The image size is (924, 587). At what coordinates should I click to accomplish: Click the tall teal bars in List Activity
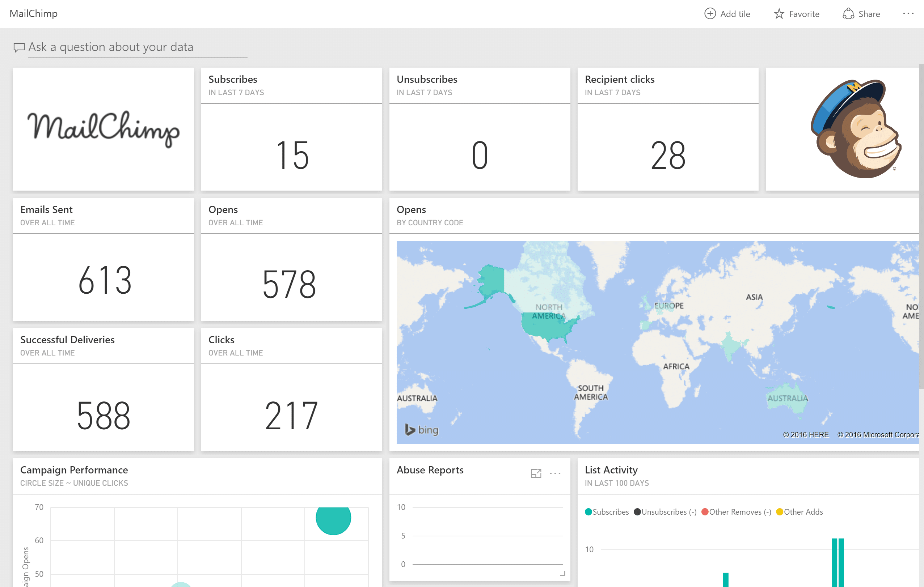pyautogui.click(x=837, y=562)
